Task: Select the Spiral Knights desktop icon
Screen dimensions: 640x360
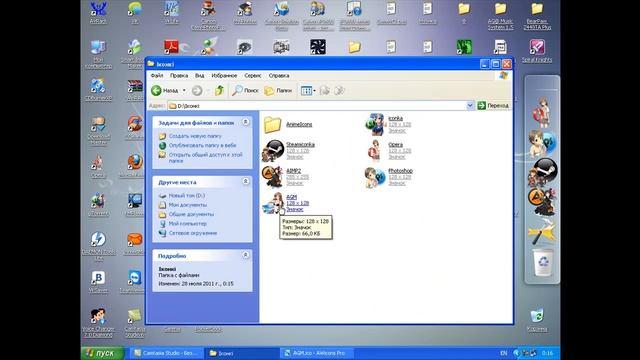Action: pos(537,51)
